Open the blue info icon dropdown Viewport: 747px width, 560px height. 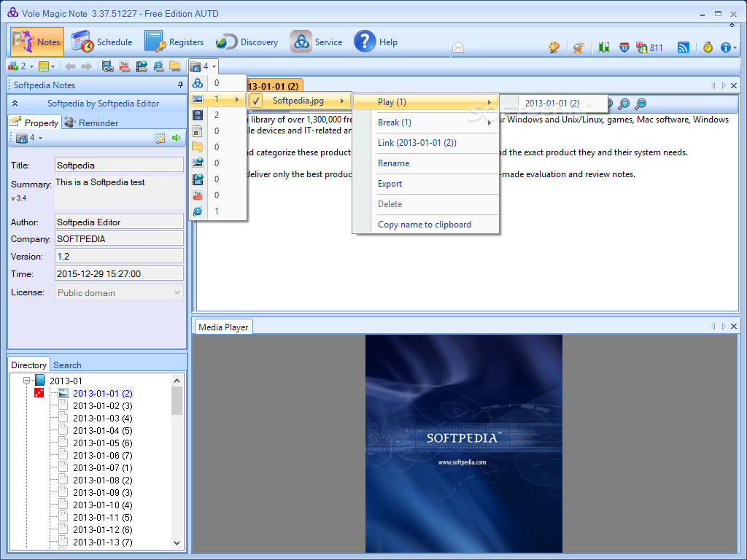tap(729, 47)
